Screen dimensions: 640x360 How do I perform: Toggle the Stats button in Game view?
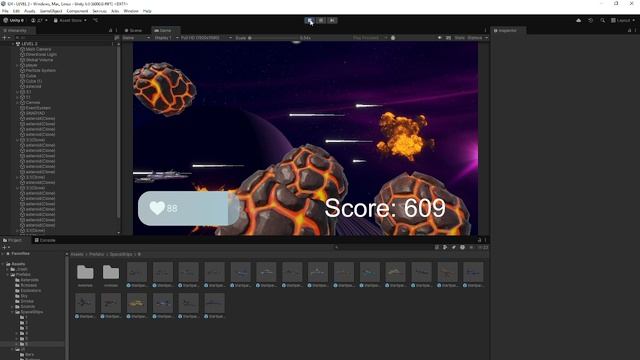click(x=460, y=38)
